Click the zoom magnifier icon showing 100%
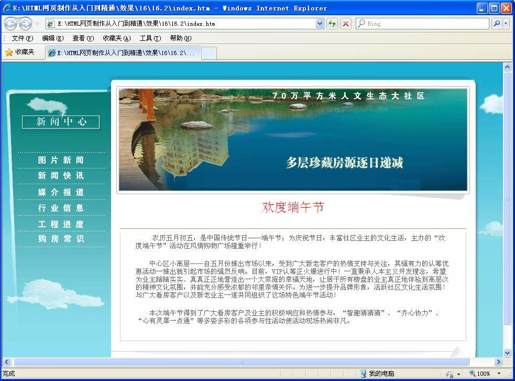 (473, 374)
